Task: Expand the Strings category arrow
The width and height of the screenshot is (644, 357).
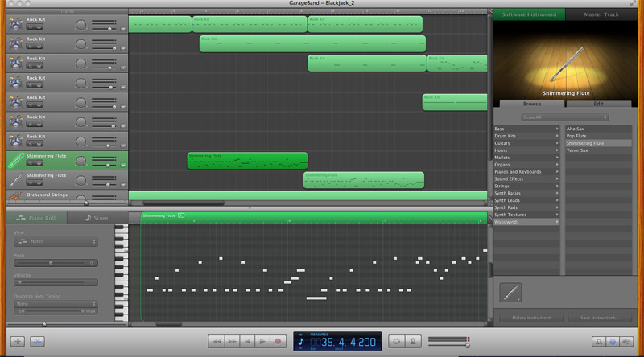Action: (557, 186)
